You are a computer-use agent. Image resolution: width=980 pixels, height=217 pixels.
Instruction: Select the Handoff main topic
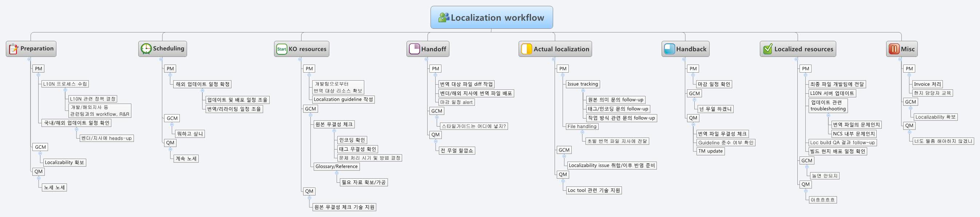(428, 49)
